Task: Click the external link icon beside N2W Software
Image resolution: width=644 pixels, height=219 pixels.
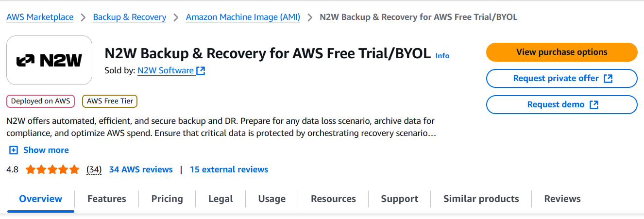Action: coord(201,71)
